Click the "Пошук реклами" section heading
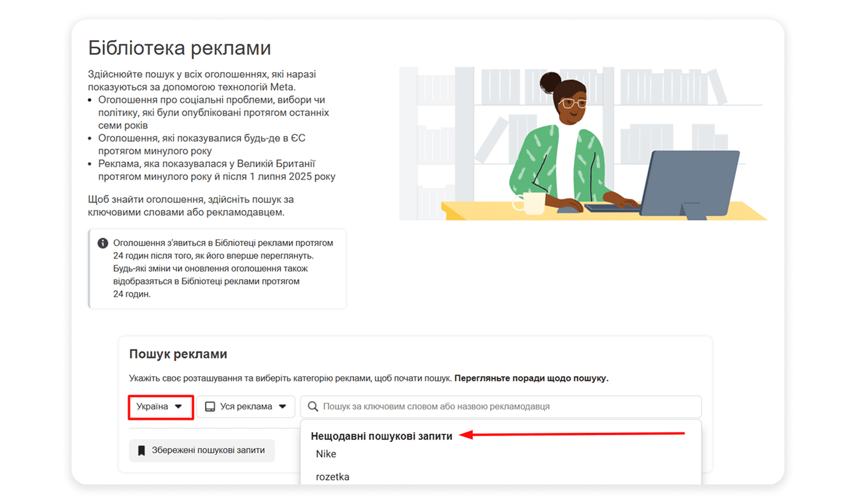The width and height of the screenshot is (856, 504). (178, 354)
